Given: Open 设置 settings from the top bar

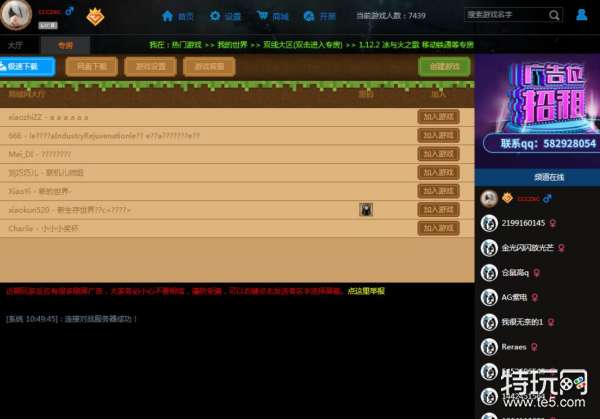Looking at the screenshot, I should pos(225,16).
